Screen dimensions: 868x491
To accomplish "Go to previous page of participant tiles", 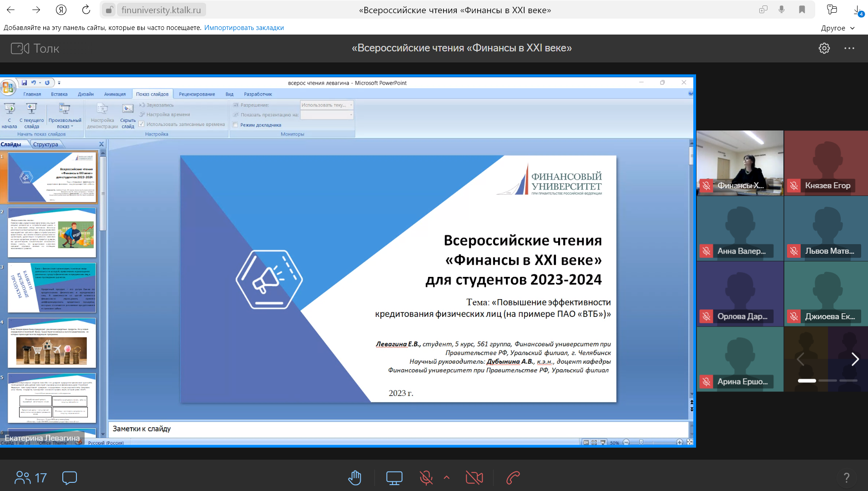I will click(801, 359).
